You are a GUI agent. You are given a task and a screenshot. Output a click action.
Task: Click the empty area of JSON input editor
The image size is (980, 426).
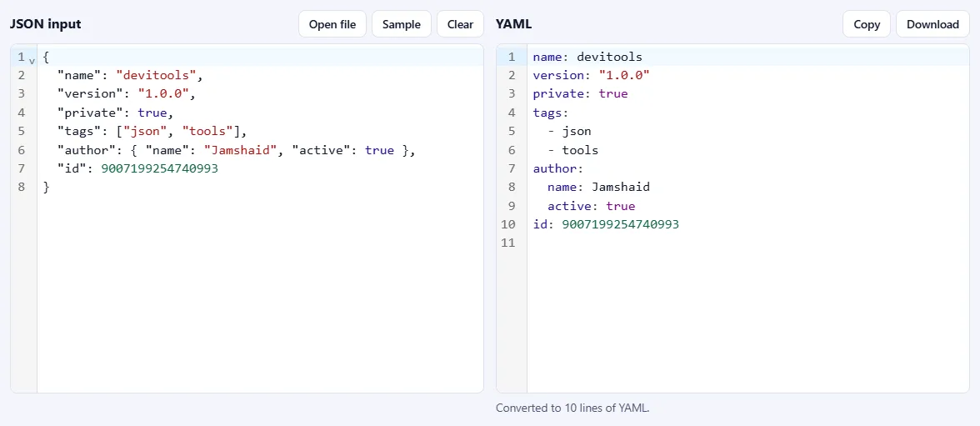(260, 294)
